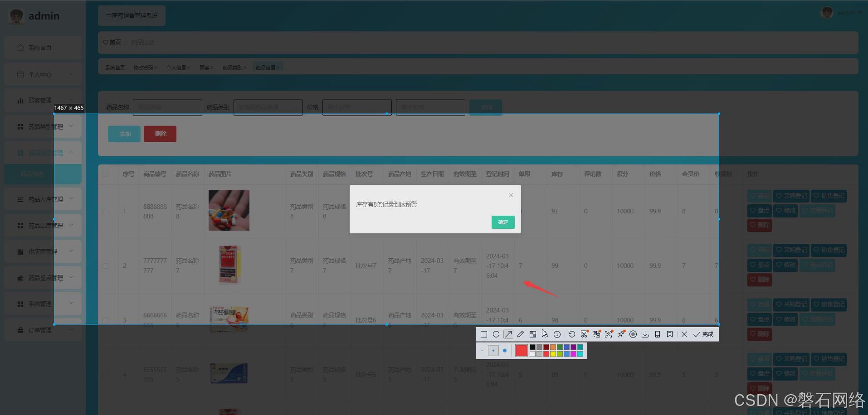The image size is (868, 415).
Task: Open the red medicine box thumbnail in row 2
Action: point(229,265)
